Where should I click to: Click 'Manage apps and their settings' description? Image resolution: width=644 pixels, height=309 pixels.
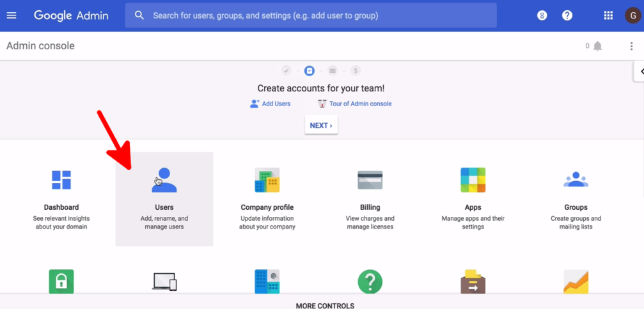[473, 222]
